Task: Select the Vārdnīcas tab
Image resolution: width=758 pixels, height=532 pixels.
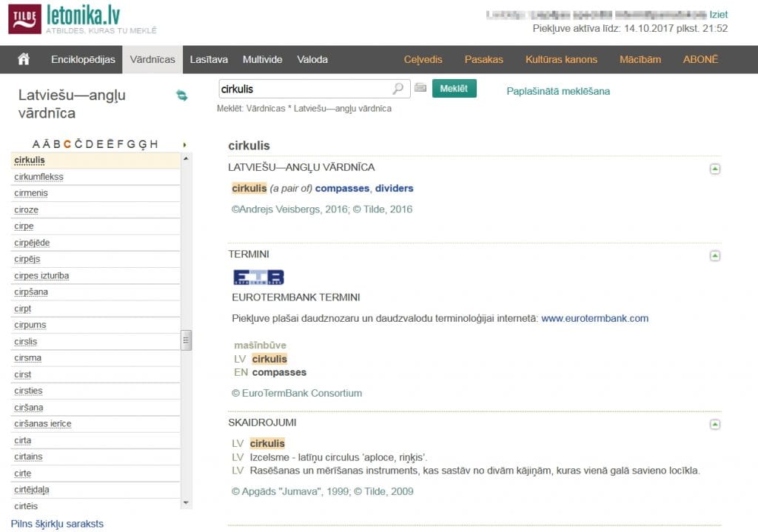Action: tap(152, 59)
